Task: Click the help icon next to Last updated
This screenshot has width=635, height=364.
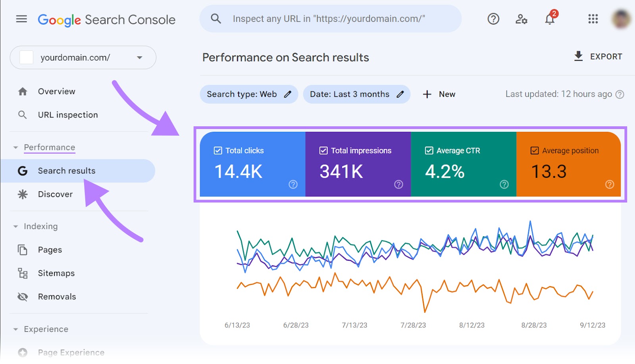Action: (x=620, y=94)
